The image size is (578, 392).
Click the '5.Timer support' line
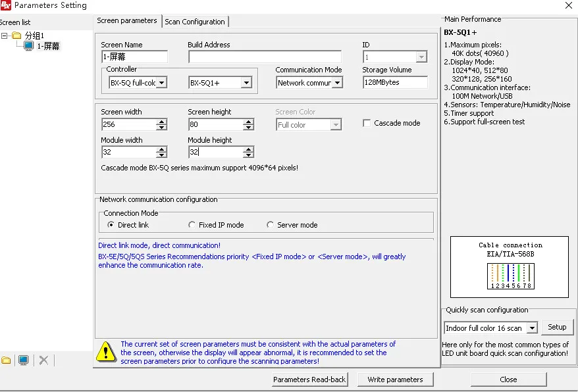469,114
